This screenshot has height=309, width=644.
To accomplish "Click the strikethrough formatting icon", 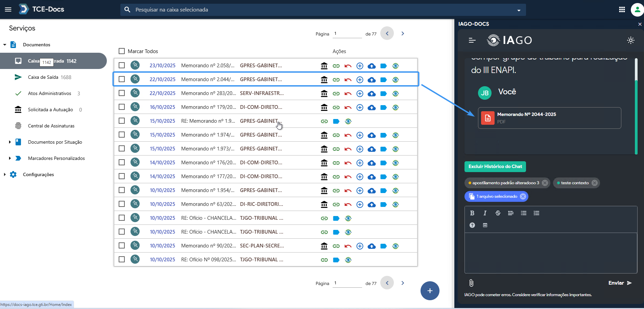I will (x=498, y=213).
